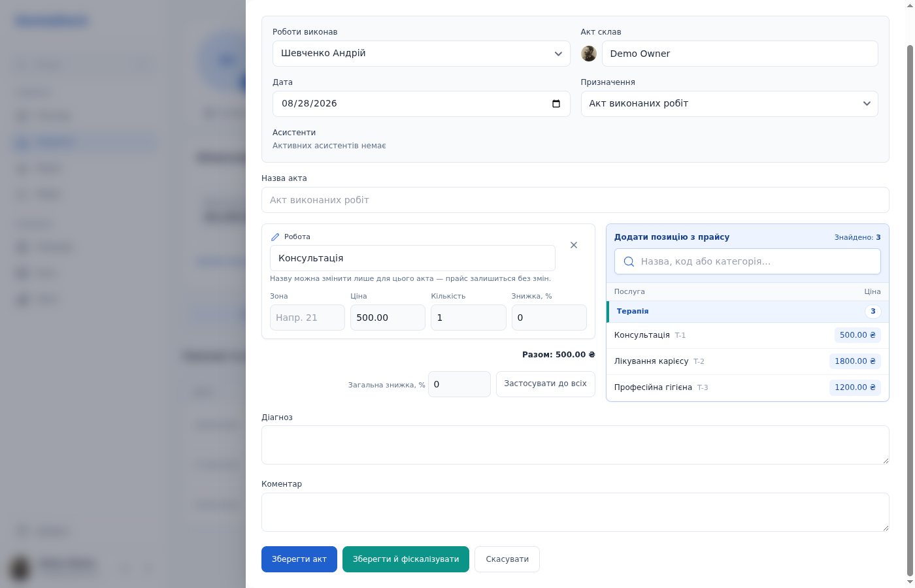Open the Роботи виконав dropdown

pyautogui.click(x=422, y=54)
